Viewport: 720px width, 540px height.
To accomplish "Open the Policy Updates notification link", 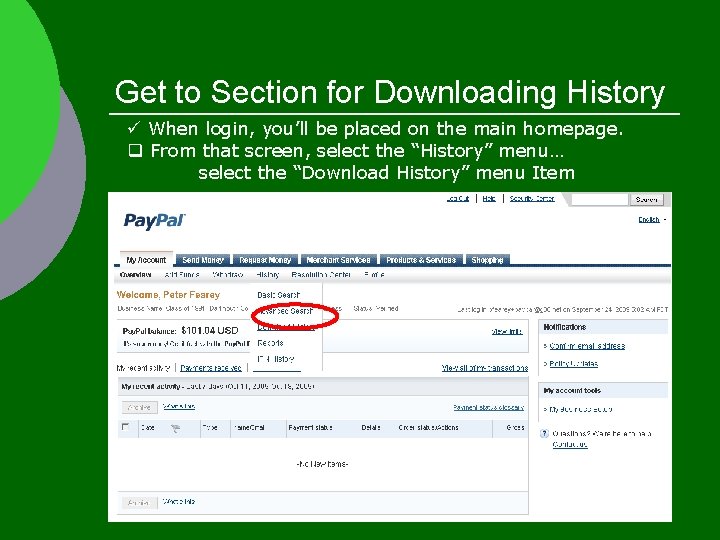I will click(574, 364).
